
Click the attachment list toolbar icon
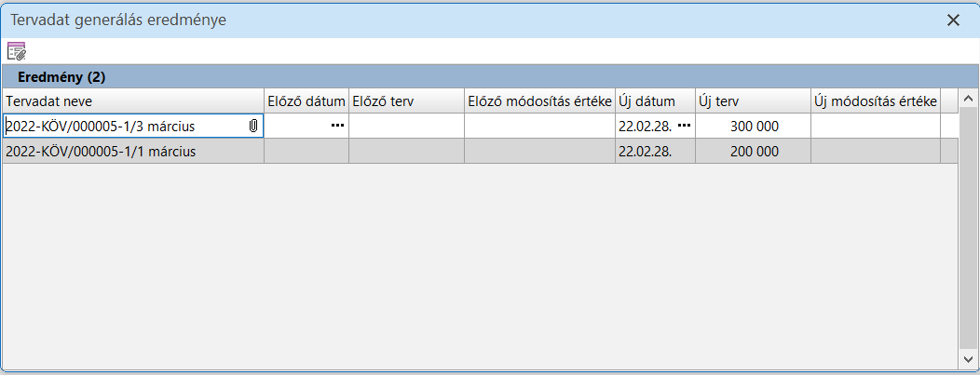click(x=17, y=51)
